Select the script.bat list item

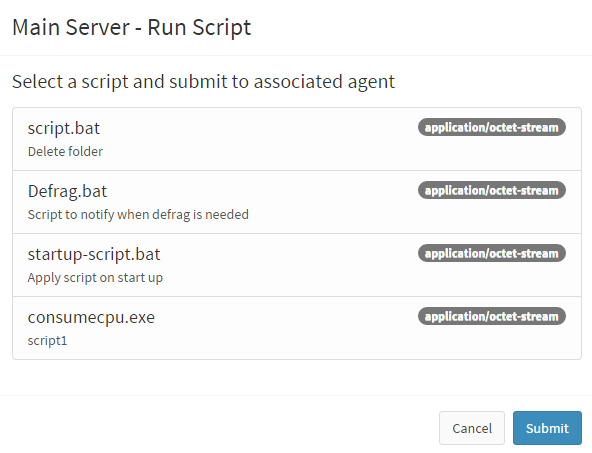point(297,139)
